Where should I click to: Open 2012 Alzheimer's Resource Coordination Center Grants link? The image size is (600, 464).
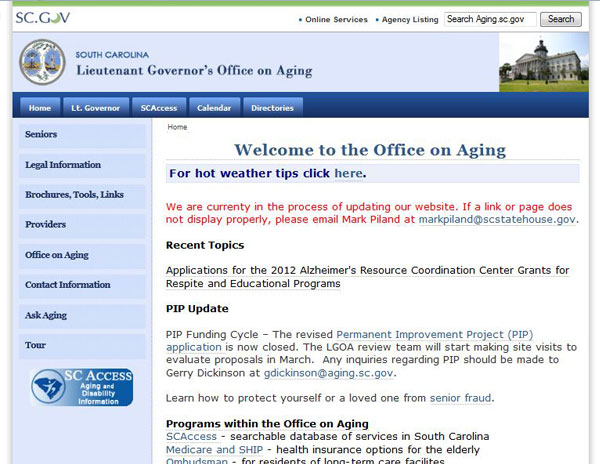[x=367, y=277]
